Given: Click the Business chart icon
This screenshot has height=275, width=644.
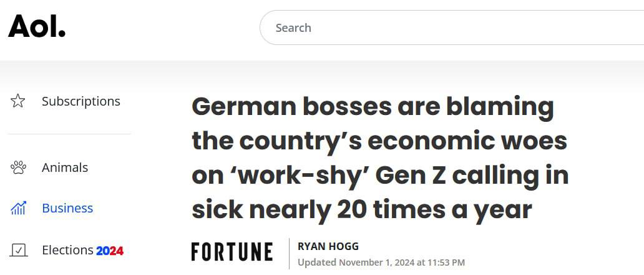Looking at the screenshot, I should tap(18, 209).
